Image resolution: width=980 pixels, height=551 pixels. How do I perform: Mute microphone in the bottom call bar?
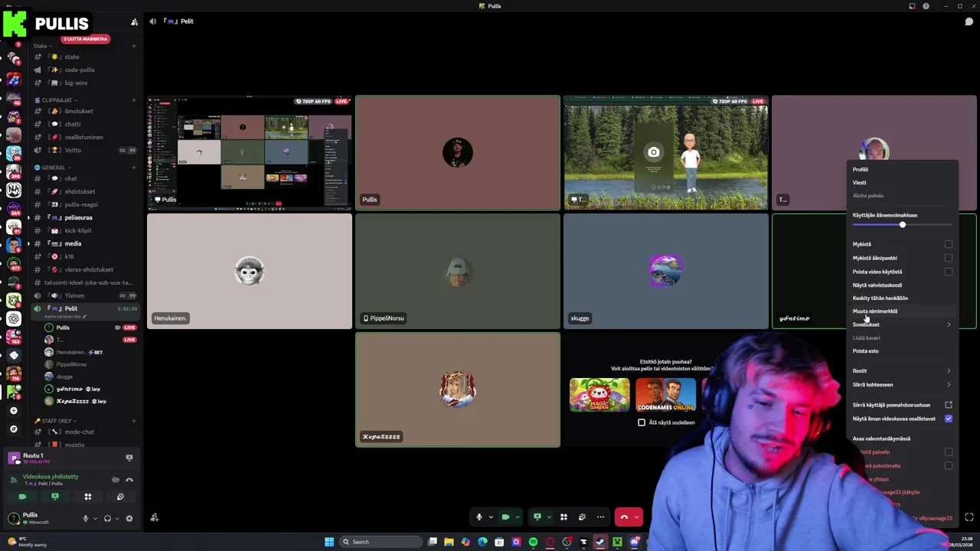[479, 517]
